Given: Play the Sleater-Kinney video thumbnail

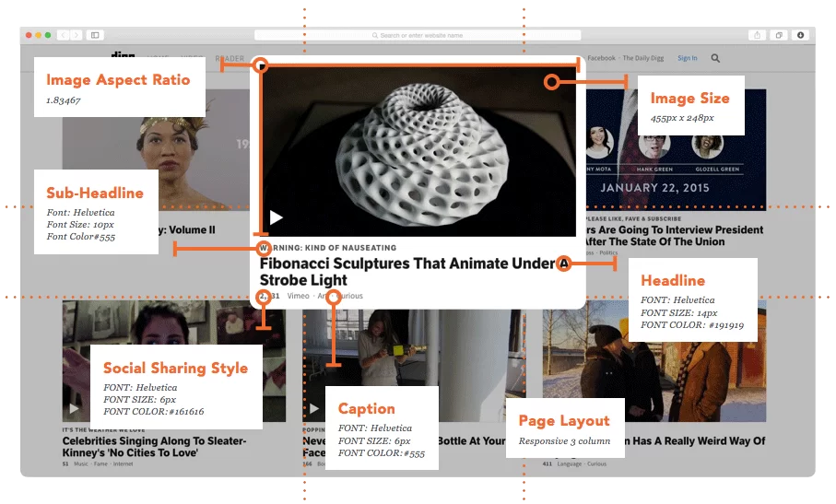Looking at the screenshot, I should pos(75,408).
